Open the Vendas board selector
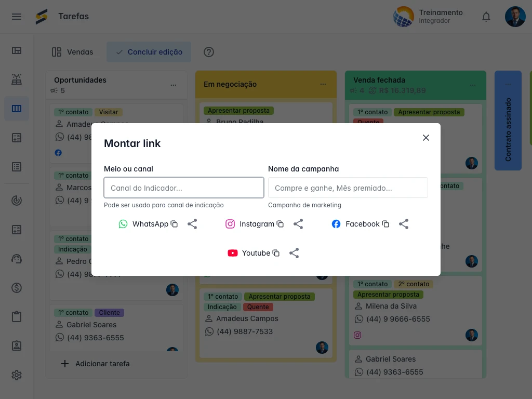532x399 pixels. pos(73,52)
